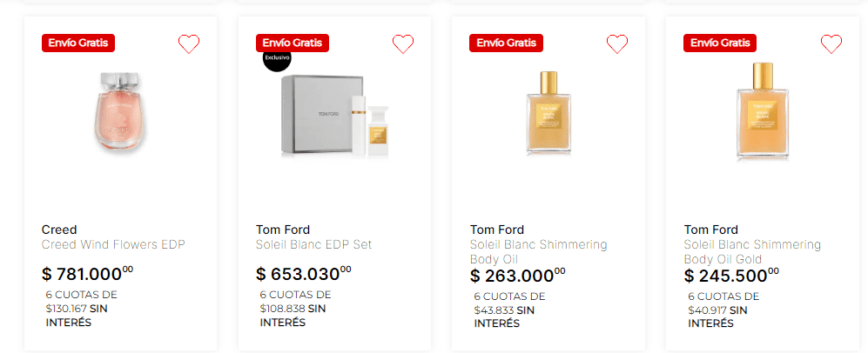The height and width of the screenshot is (353, 868).
Task: Click Envío Gratis tag on Shimmering Body Oil
Action: click(x=507, y=43)
